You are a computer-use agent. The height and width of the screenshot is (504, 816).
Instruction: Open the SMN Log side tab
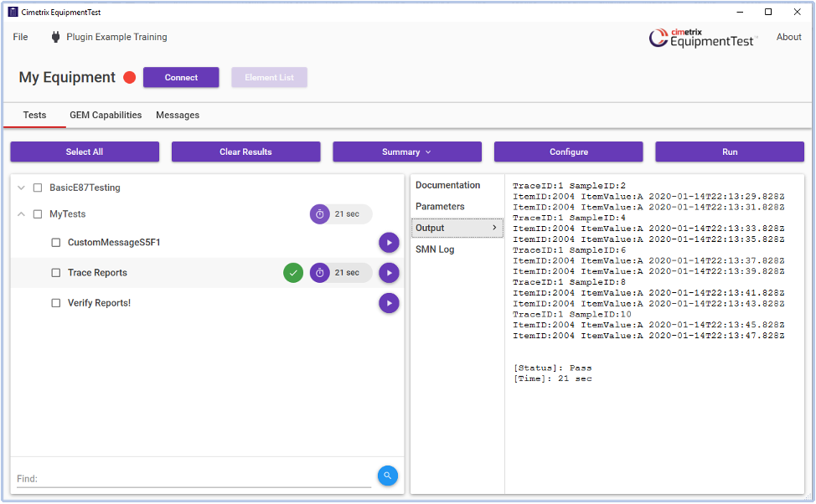tap(435, 249)
